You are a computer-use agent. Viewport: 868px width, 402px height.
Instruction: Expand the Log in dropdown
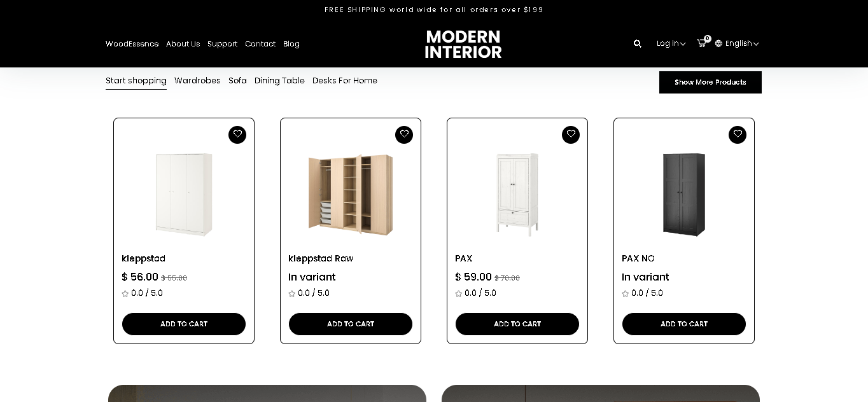(x=671, y=43)
